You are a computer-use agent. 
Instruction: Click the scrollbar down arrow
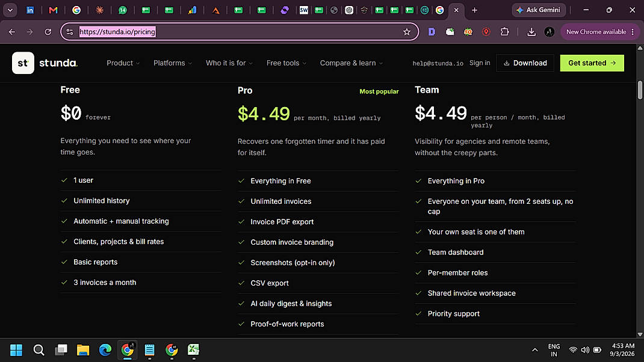pyautogui.click(x=640, y=334)
